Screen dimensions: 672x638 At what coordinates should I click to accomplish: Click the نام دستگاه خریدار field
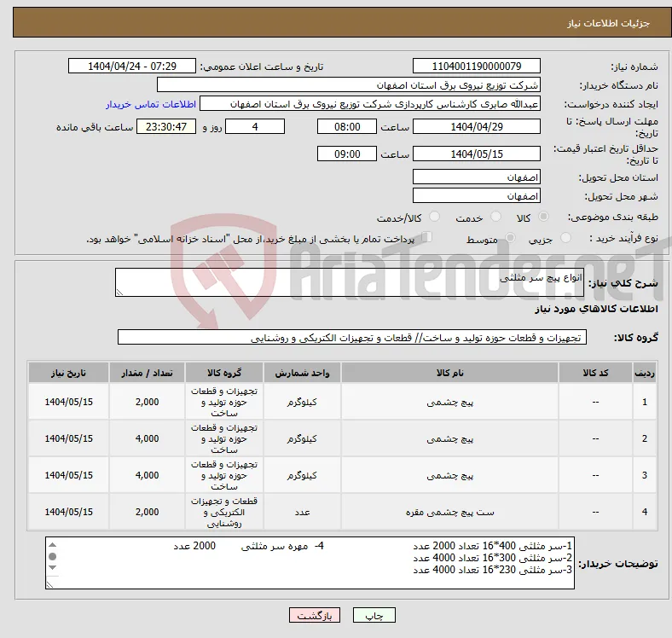tap(349, 85)
